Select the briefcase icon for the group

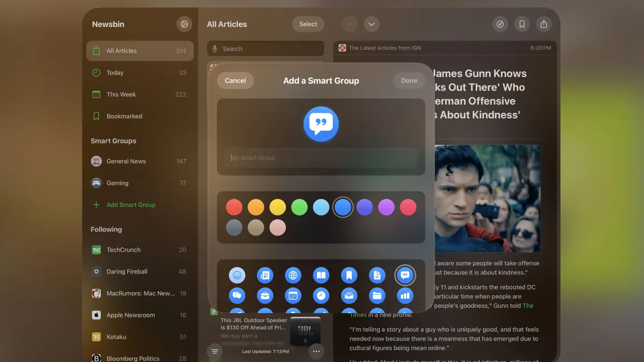tap(265, 295)
